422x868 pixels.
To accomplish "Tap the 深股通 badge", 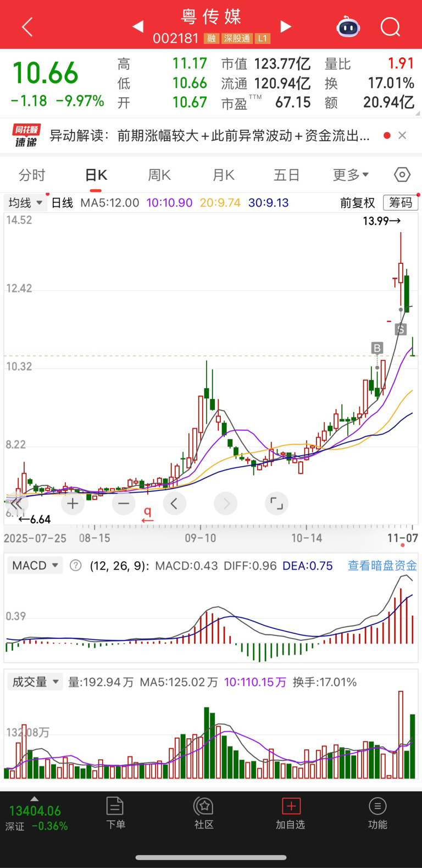I will click(x=237, y=38).
